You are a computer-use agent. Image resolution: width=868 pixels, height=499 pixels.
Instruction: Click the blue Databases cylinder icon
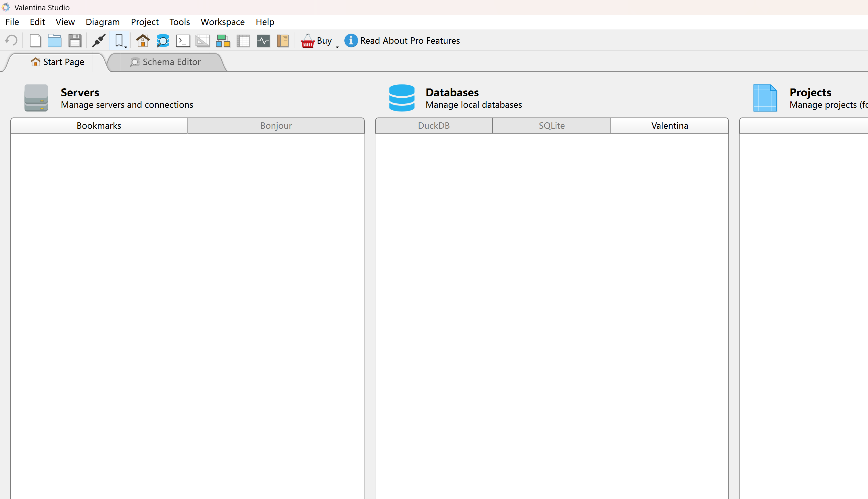coord(402,98)
